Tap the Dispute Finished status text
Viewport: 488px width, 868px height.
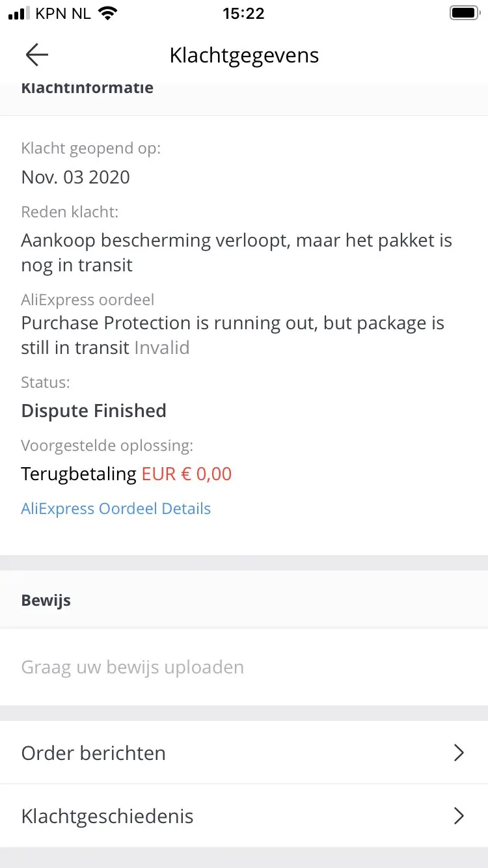point(94,411)
